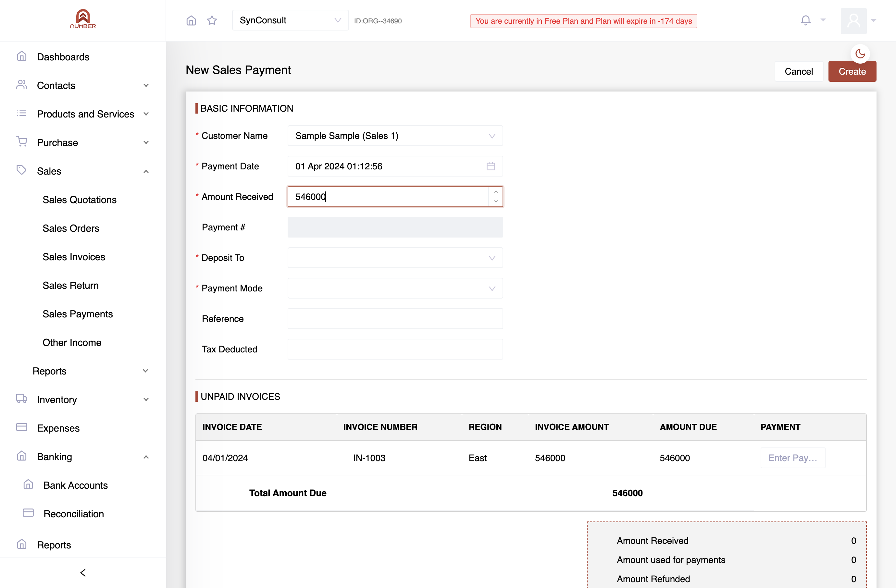
Task: Collapse the Sales menu chevron
Action: tap(146, 171)
